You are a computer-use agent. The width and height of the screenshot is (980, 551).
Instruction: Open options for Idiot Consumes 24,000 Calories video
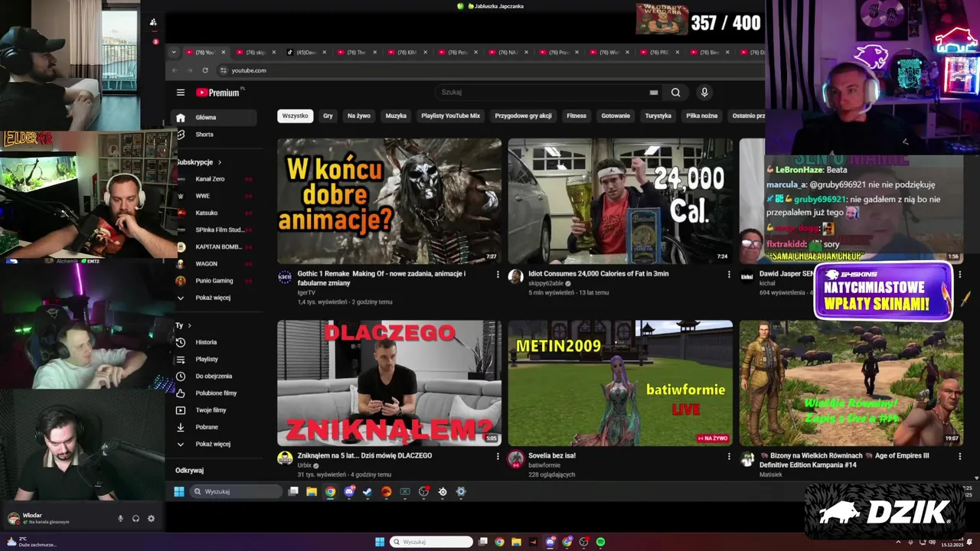coord(729,274)
